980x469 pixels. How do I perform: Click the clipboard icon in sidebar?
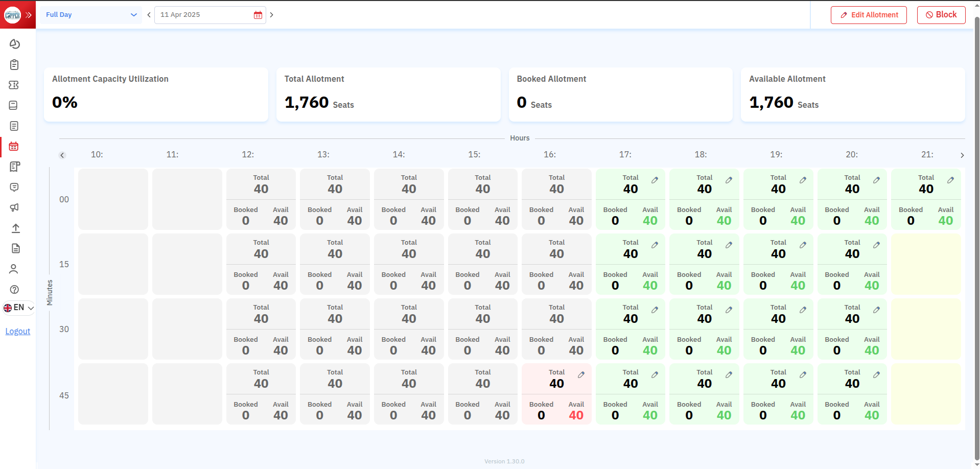coord(14,65)
